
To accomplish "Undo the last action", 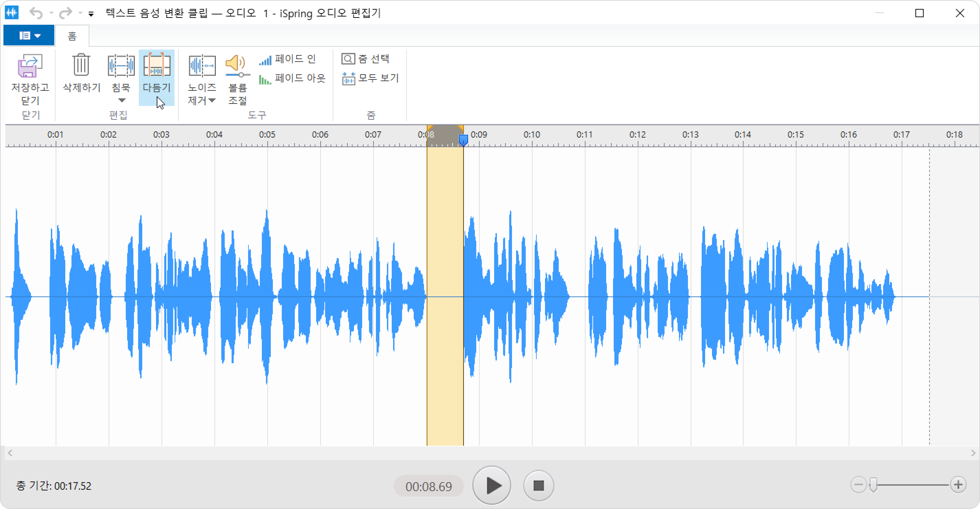I will [36, 13].
